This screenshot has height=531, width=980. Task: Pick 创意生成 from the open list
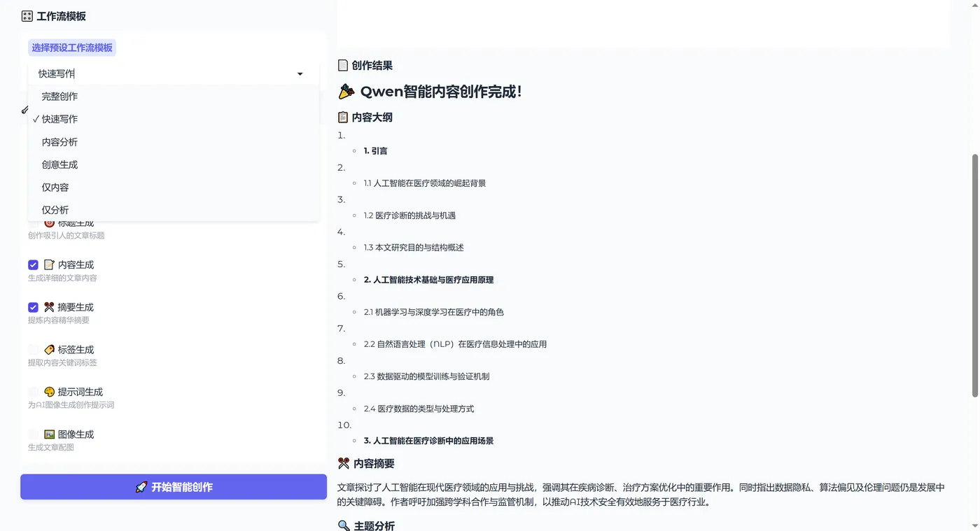pos(59,164)
